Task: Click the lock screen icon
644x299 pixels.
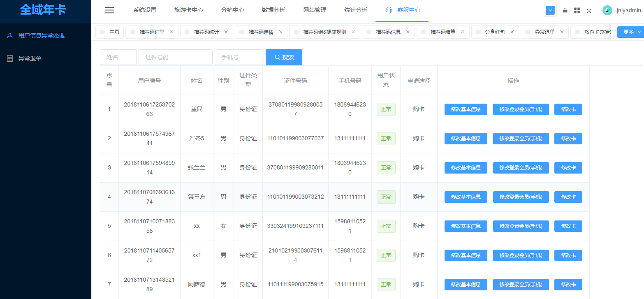Action: 565,10
